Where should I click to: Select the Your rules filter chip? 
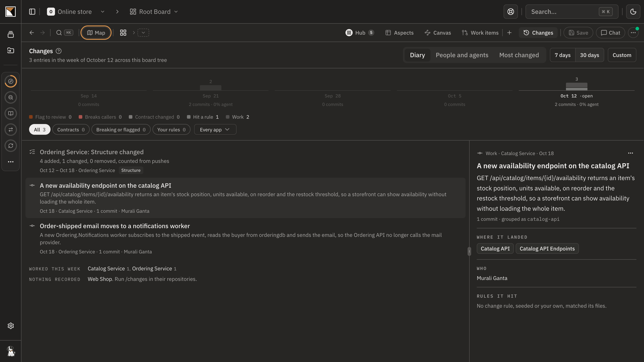tap(171, 130)
